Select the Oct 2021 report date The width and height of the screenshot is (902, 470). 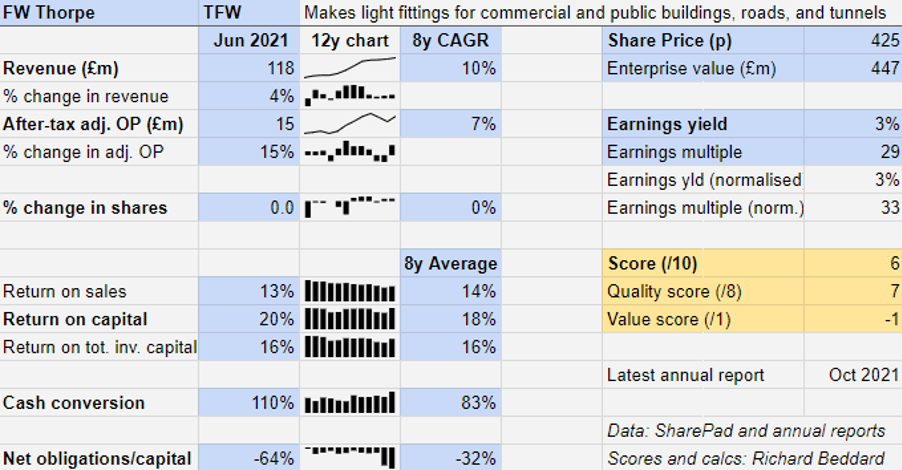[853, 375]
